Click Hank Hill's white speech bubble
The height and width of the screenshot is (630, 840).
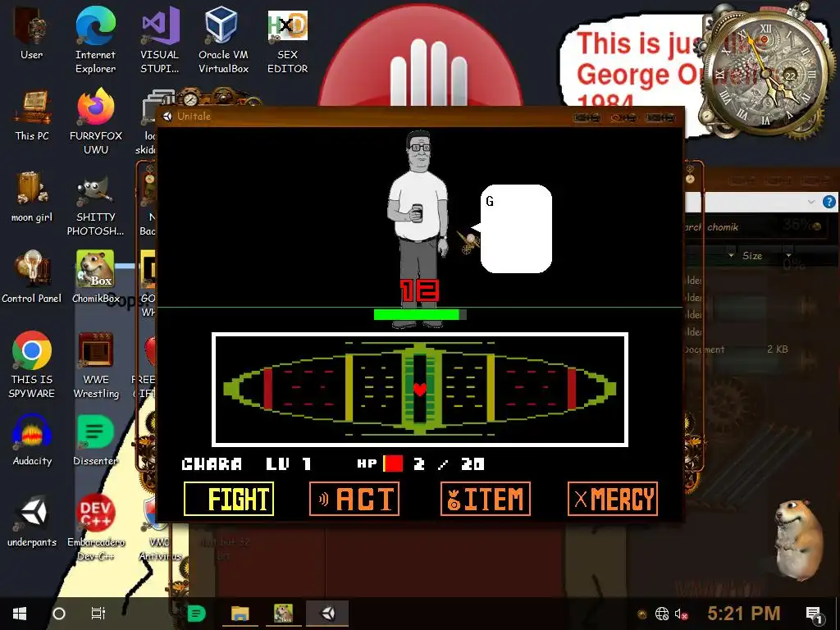[515, 229]
